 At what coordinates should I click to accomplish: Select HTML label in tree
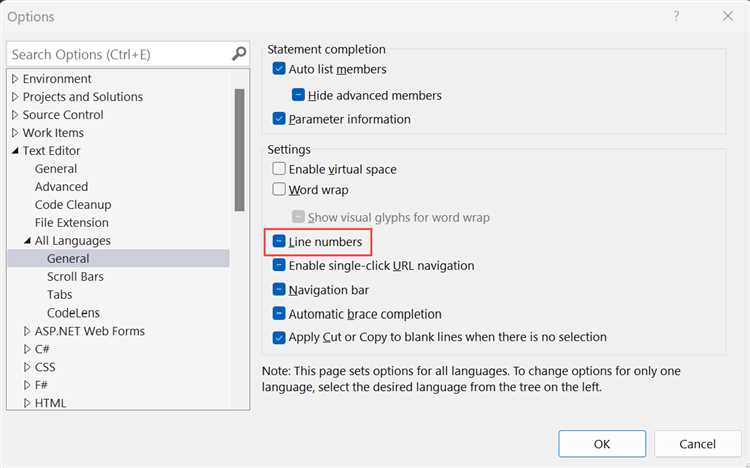coord(50,403)
